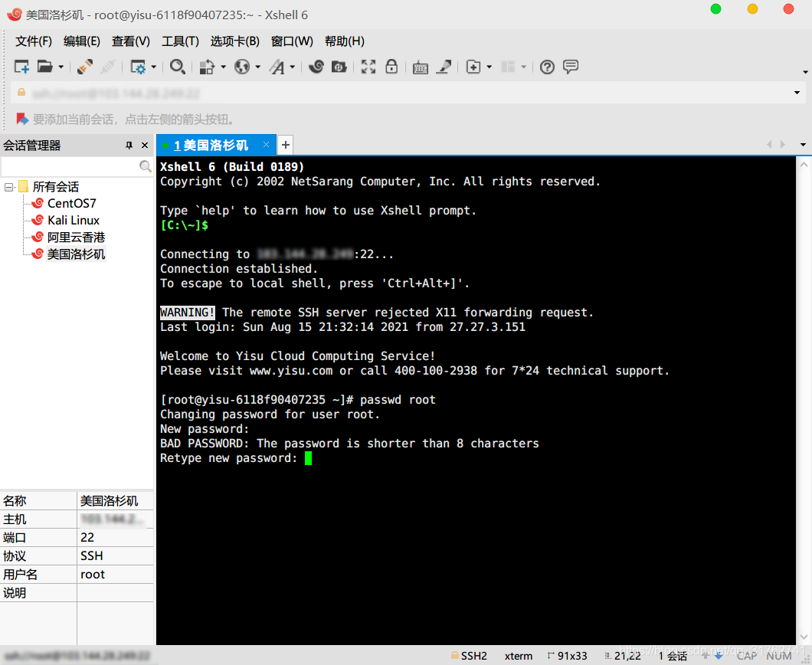Screen dimensions: 812x665
Task: Click the New session toolbar icon
Action: (21, 67)
